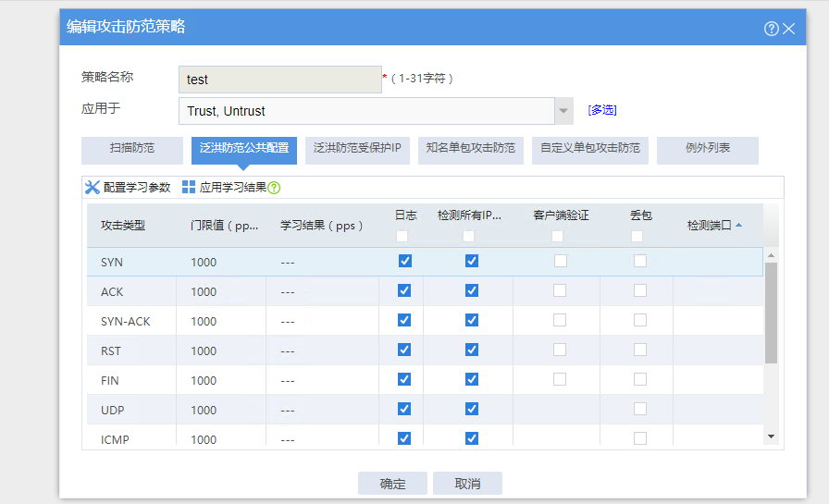Switch to the 扫描防范 tab

click(132, 148)
